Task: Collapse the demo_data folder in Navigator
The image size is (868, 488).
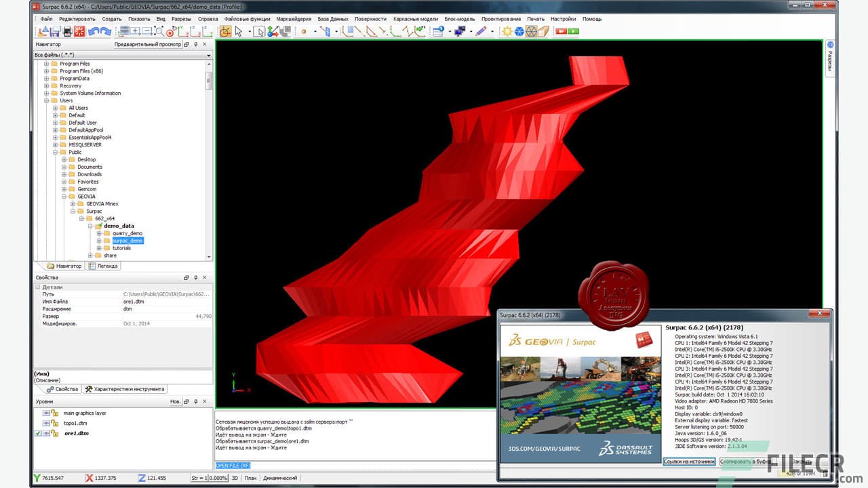Action: click(x=89, y=226)
